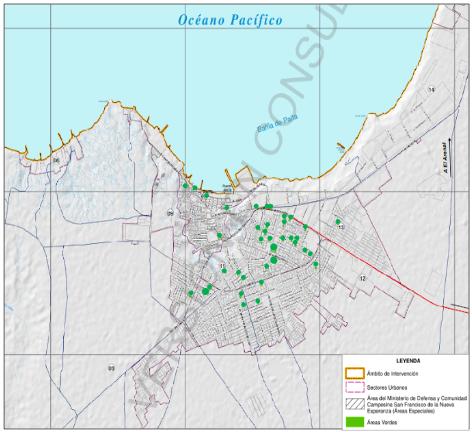Image resolution: width=472 pixels, height=432 pixels.
Task: Click the sector 12 number label
Action: [363, 278]
